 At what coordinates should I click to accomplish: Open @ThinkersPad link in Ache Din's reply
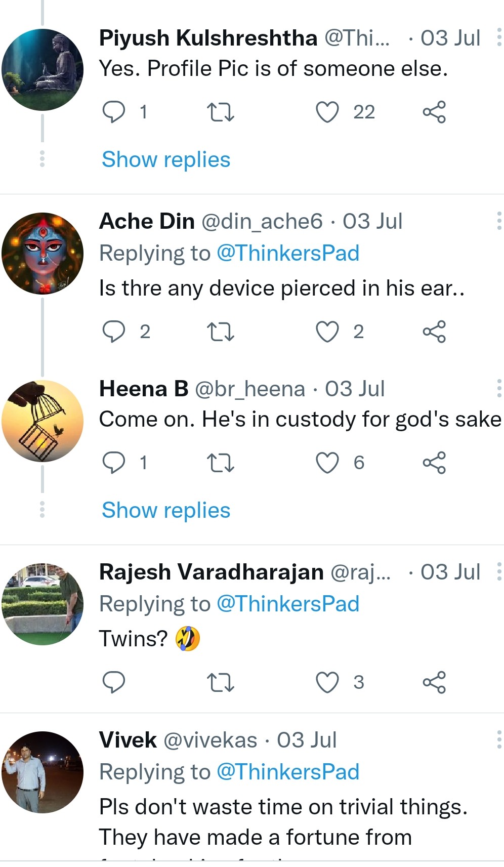(x=288, y=253)
